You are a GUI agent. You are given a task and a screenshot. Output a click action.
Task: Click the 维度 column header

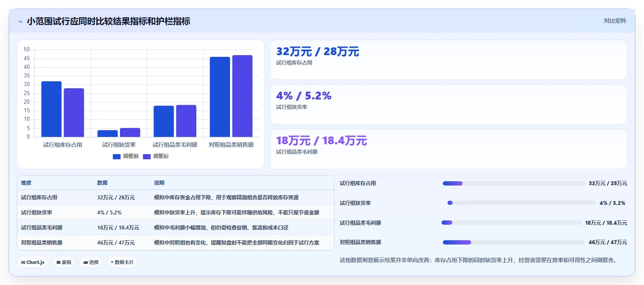point(26,183)
